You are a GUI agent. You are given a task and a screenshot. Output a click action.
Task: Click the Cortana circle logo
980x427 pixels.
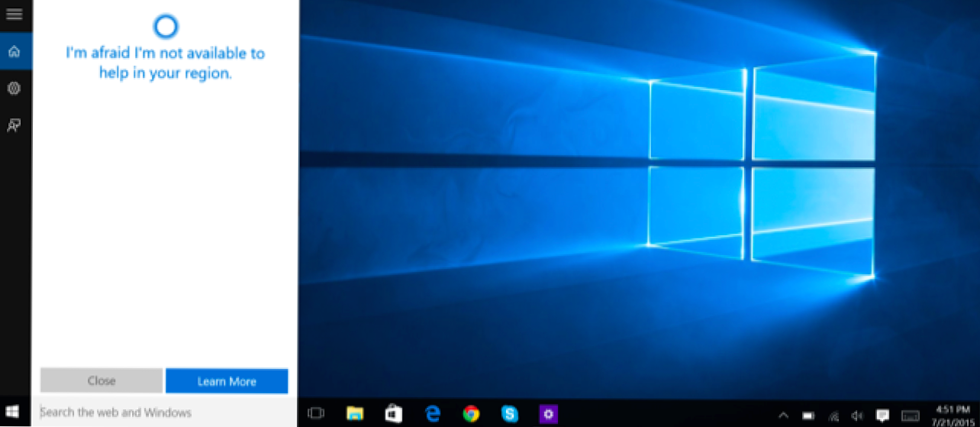click(165, 27)
